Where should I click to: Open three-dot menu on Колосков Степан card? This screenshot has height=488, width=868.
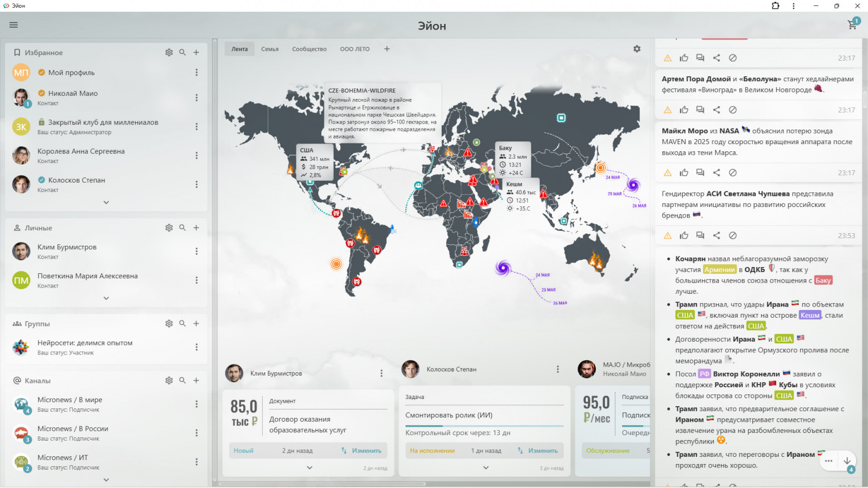558,369
